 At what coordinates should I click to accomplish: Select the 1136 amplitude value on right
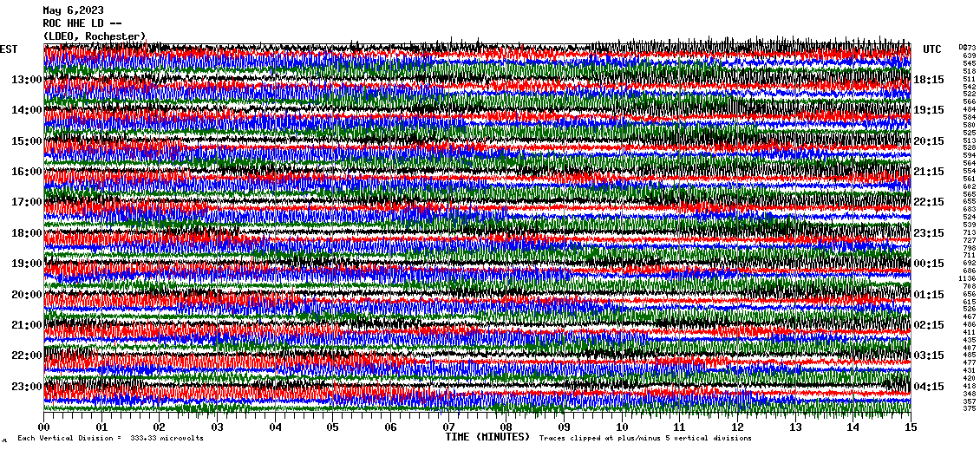point(969,278)
